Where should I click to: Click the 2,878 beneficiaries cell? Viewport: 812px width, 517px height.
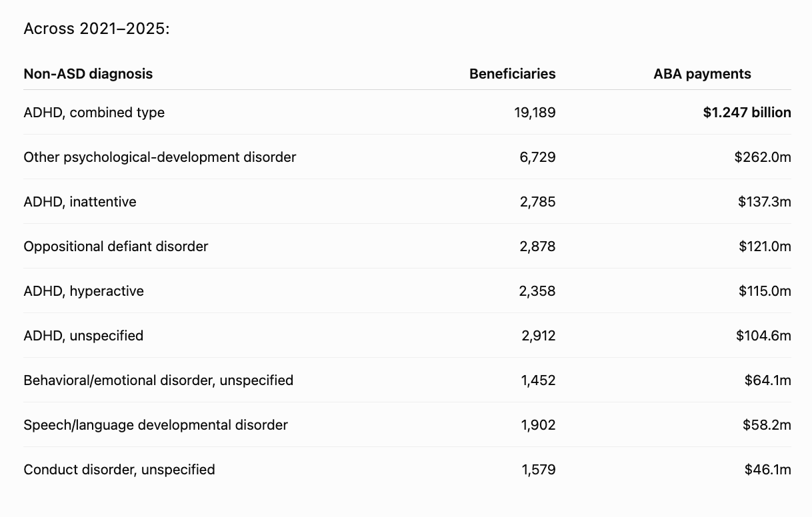(x=538, y=247)
